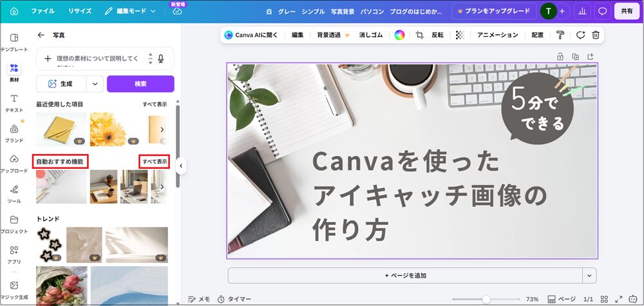Click アニメーション in toolbar
The image size is (644, 306).
point(498,35)
